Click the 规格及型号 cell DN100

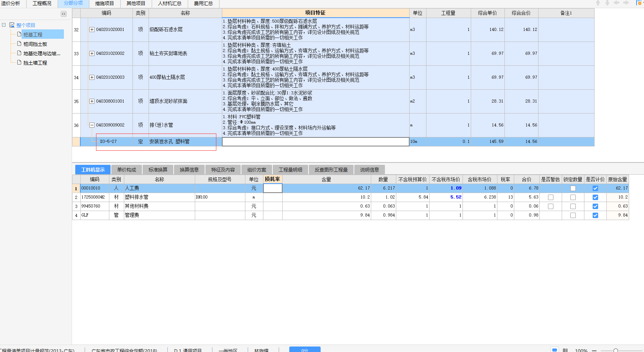coord(220,197)
